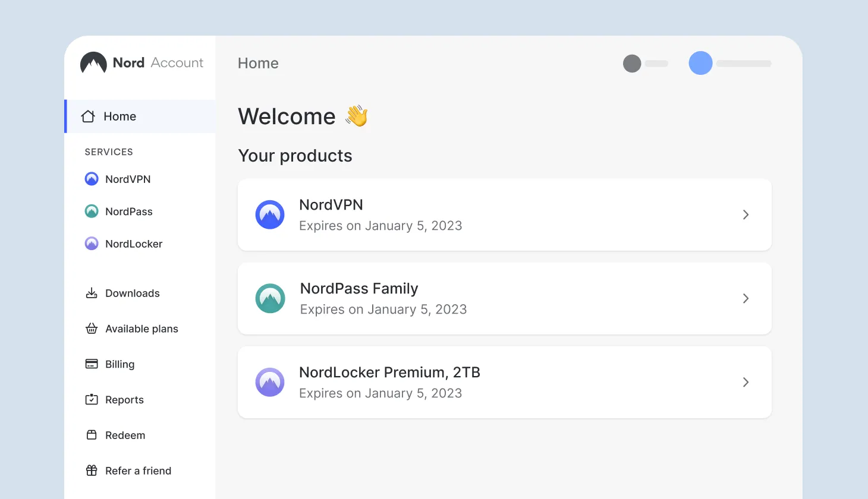Select Refer a friend in sidebar
The width and height of the screenshot is (868, 499).
pyautogui.click(x=138, y=470)
